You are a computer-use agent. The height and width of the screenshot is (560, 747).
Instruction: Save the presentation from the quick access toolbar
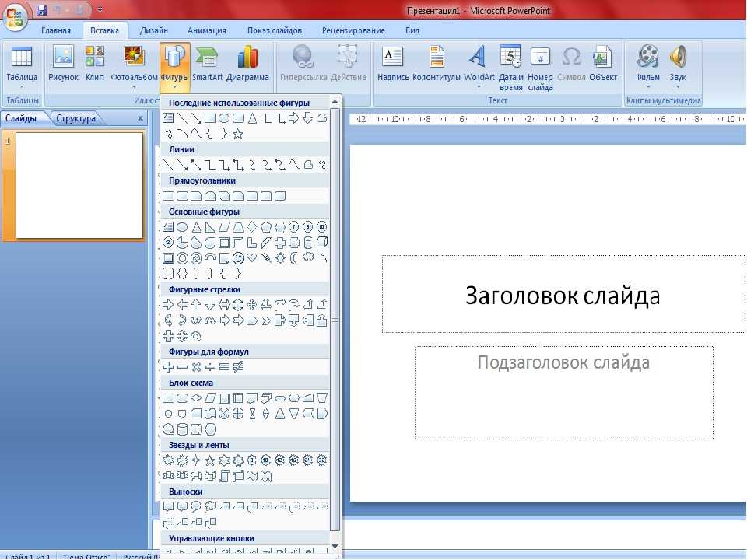(x=42, y=9)
